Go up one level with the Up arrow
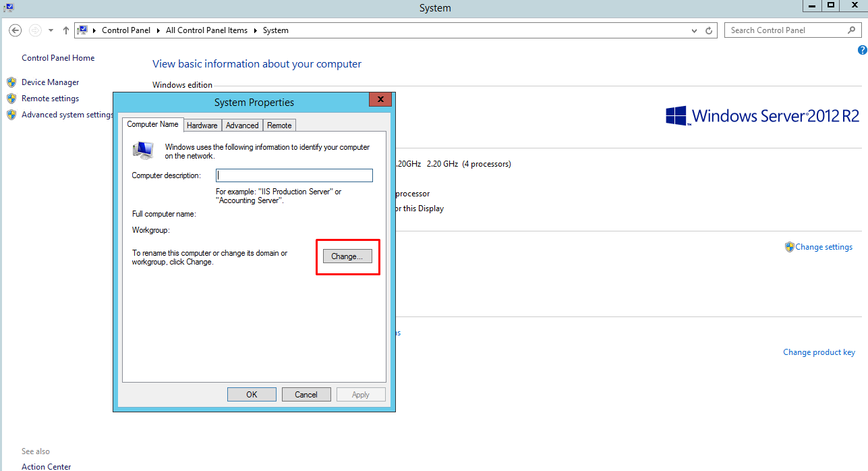 [x=65, y=30]
